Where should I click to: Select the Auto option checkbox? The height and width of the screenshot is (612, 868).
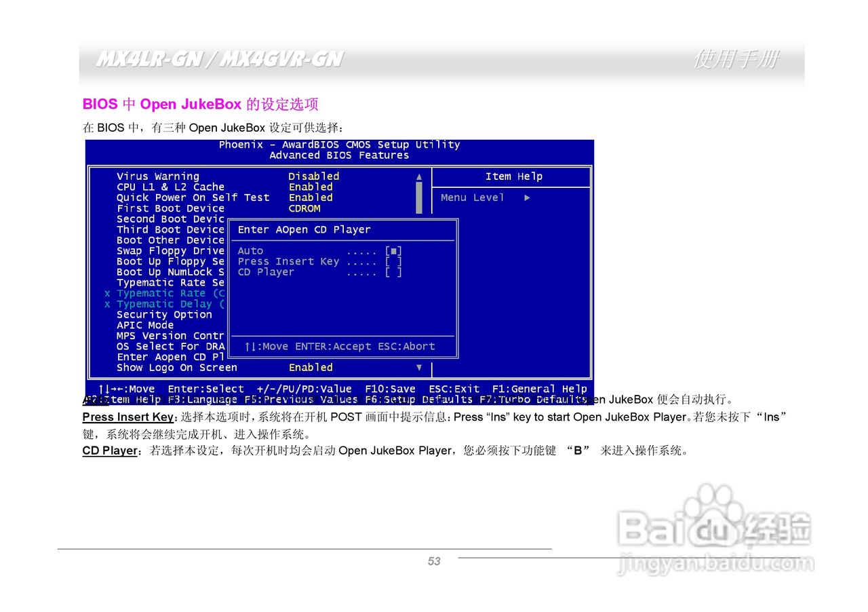pos(393,251)
